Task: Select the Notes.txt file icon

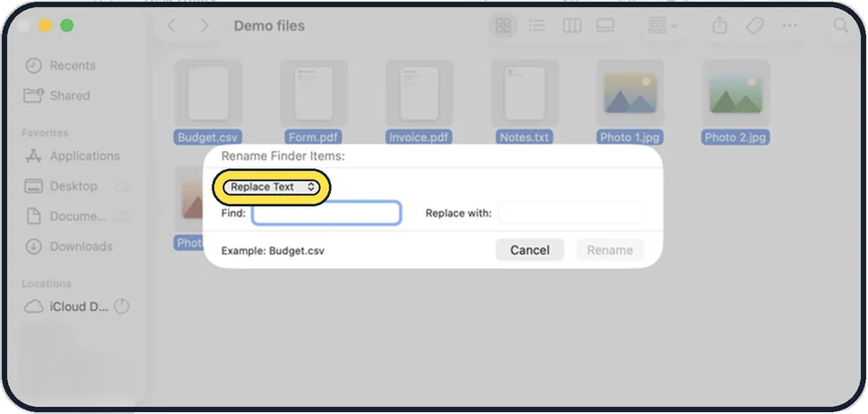Action: (524, 93)
